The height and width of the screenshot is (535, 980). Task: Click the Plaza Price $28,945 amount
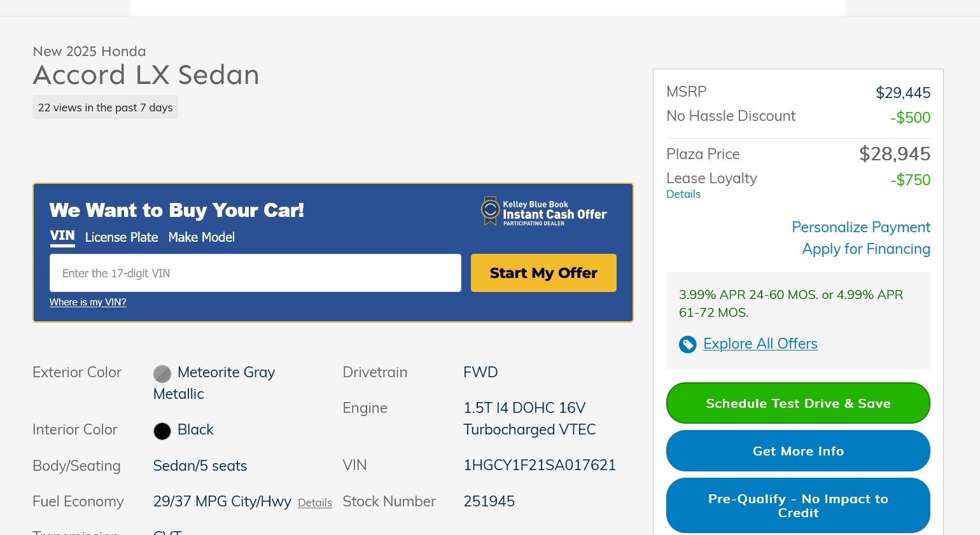click(x=895, y=154)
